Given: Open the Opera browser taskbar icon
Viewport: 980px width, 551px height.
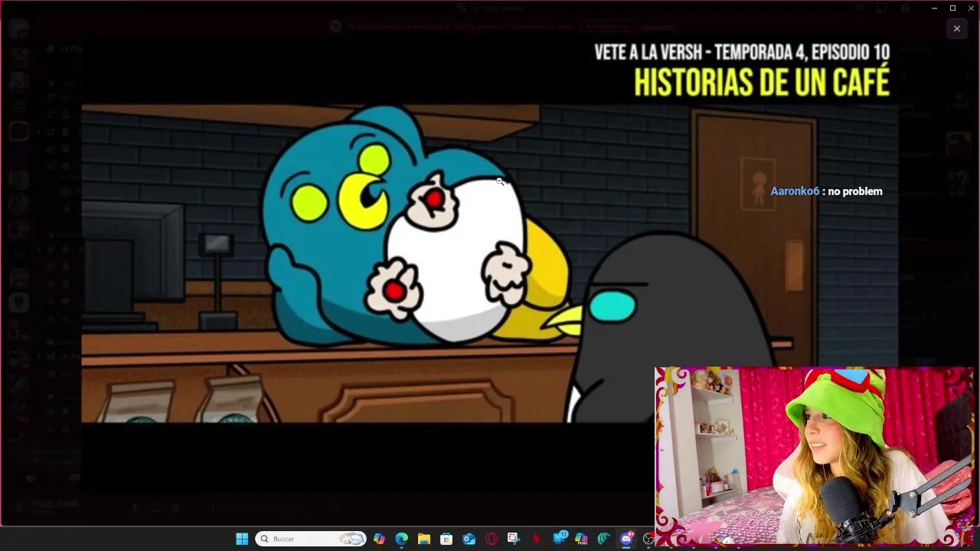Looking at the screenshot, I should pyautogui.click(x=492, y=539).
